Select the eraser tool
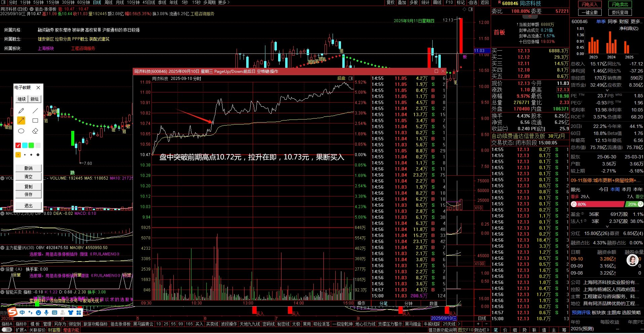This screenshot has width=644, height=334. pyautogui.click(x=35, y=131)
